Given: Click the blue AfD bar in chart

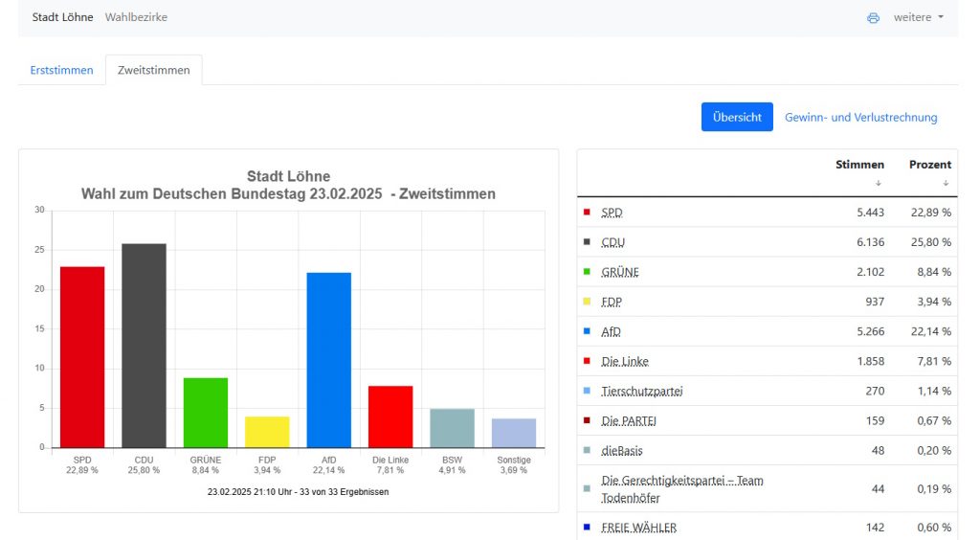Looking at the screenshot, I should (328, 359).
